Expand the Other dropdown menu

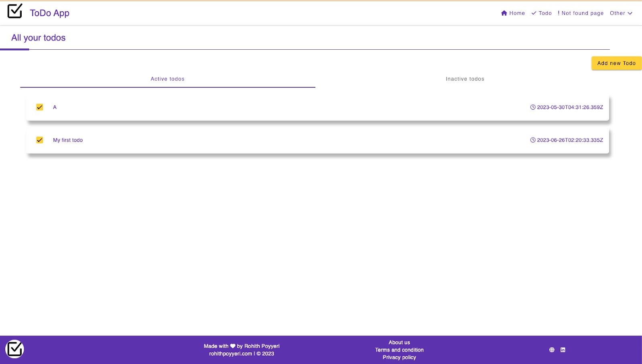point(621,13)
